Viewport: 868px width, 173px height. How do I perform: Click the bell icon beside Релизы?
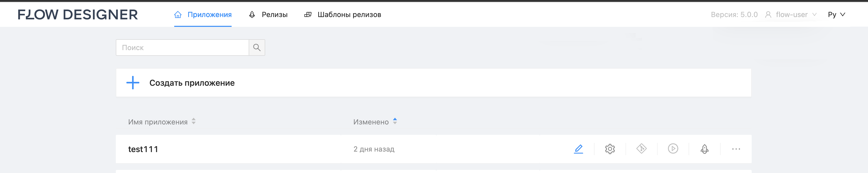pos(251,14)
